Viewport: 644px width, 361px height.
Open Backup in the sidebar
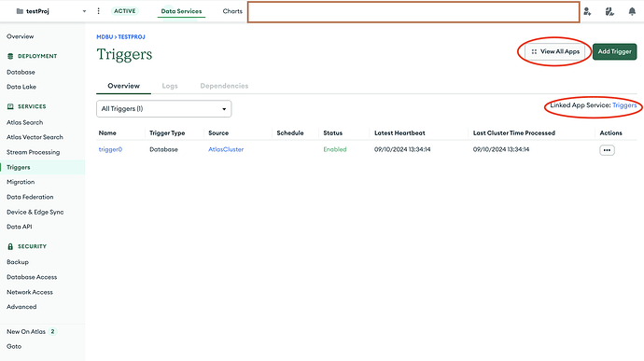point(18,262)
